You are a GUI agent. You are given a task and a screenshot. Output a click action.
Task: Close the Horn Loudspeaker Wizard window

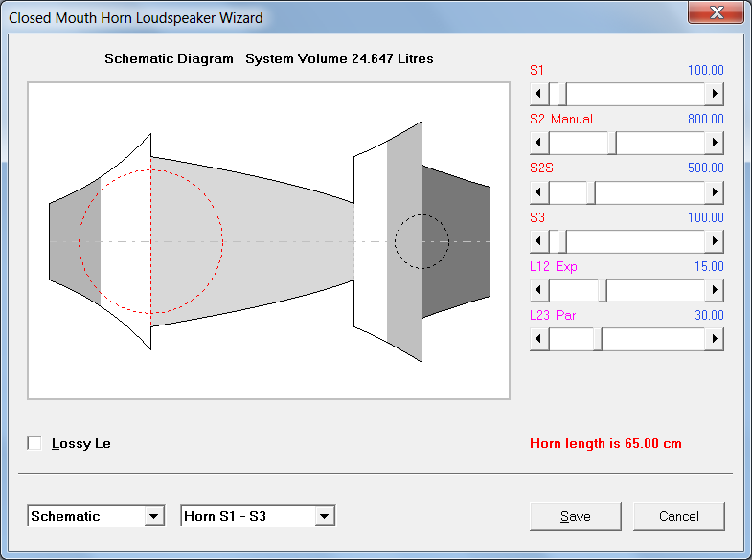716,12
